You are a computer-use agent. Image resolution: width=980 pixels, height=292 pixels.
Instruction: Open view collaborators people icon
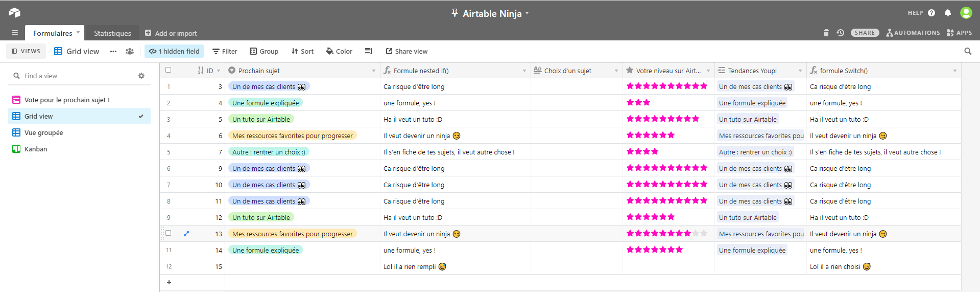[x=130, y=51]
